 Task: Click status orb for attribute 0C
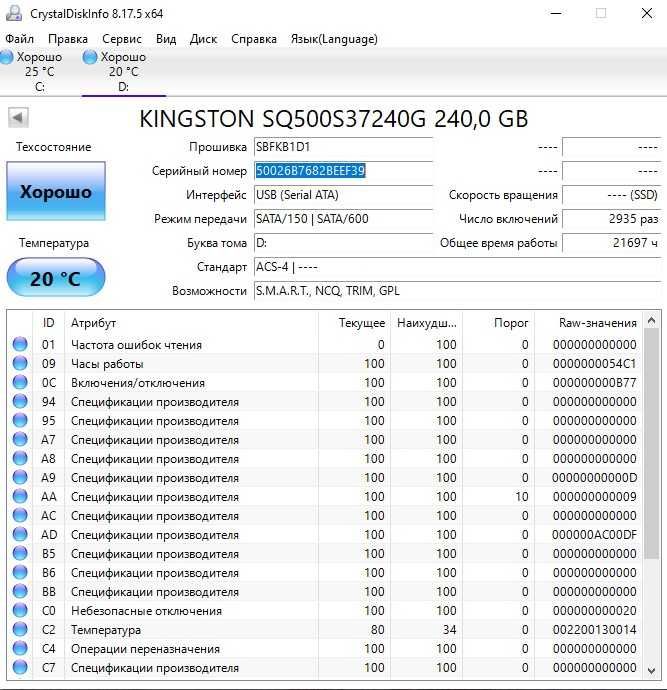[20, 382]
